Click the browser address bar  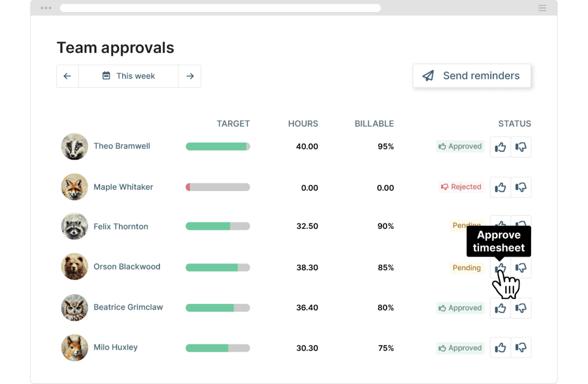click(220, 8)
